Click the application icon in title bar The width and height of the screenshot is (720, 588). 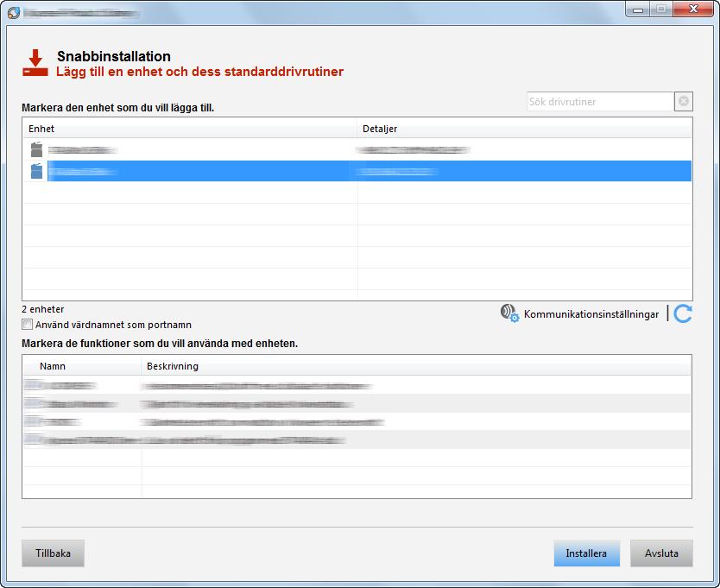pyautogui.click(x=14, y=12)
